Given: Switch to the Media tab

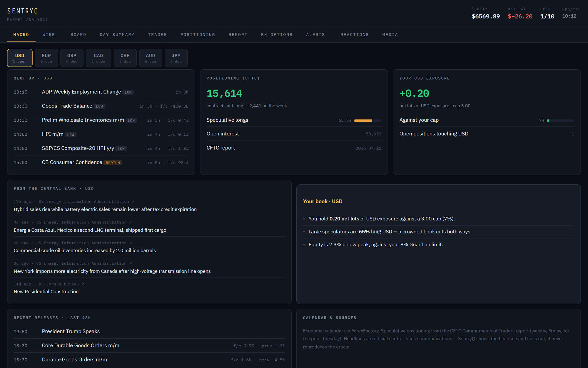Looking at the screenshot, I should 390,35.
